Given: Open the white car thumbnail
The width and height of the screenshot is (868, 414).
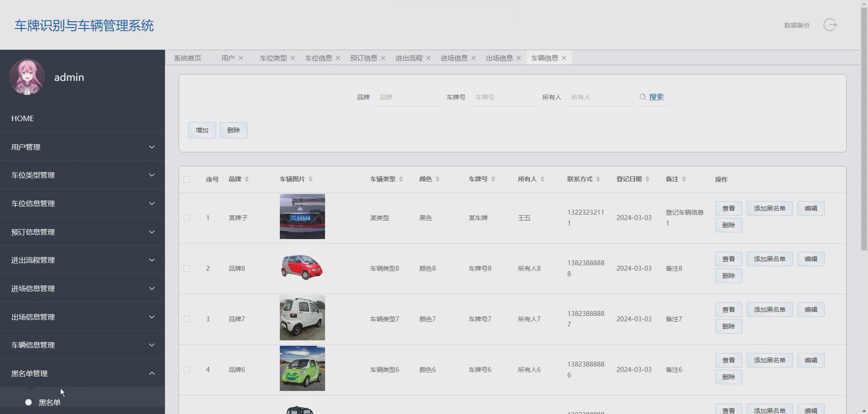Looking at the screenshot, I should pos(302,318).
